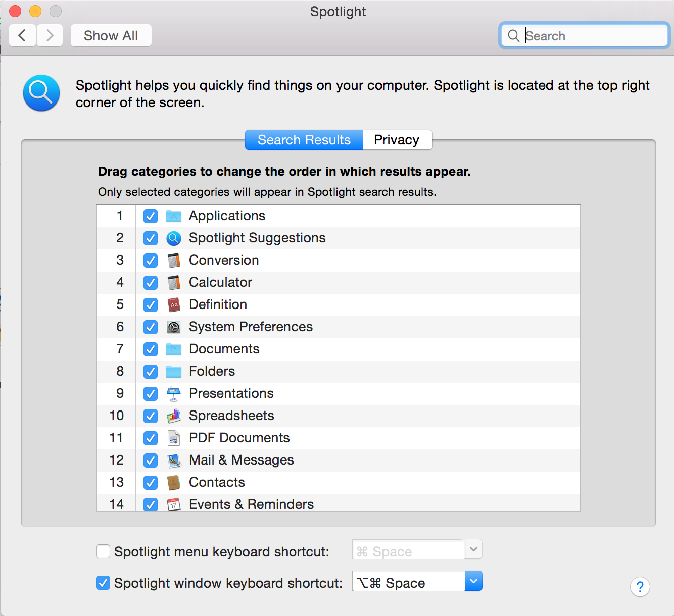This screenshot has width=674, height=616.
Task: Select the PDF Documents row label
Action: [239, 438]
